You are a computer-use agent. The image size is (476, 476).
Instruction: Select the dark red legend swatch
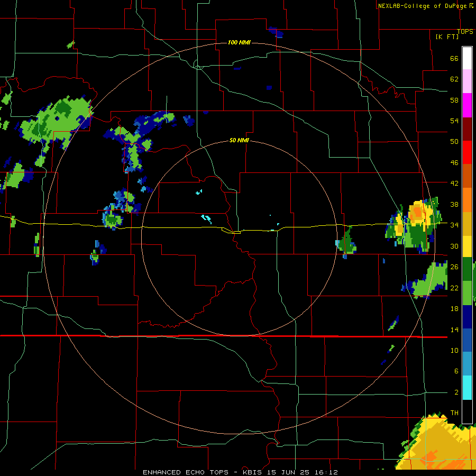pyautogui.click(x=467, y=129)
